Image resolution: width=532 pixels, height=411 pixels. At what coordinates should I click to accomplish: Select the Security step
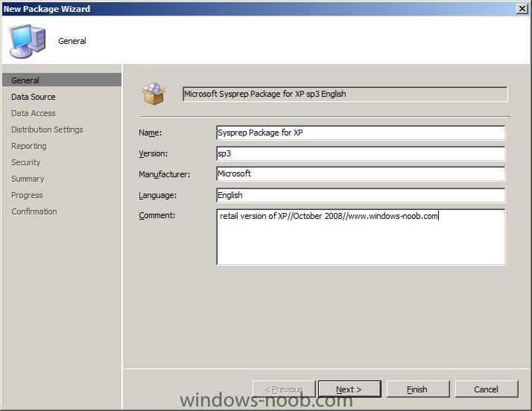[26, 162]
